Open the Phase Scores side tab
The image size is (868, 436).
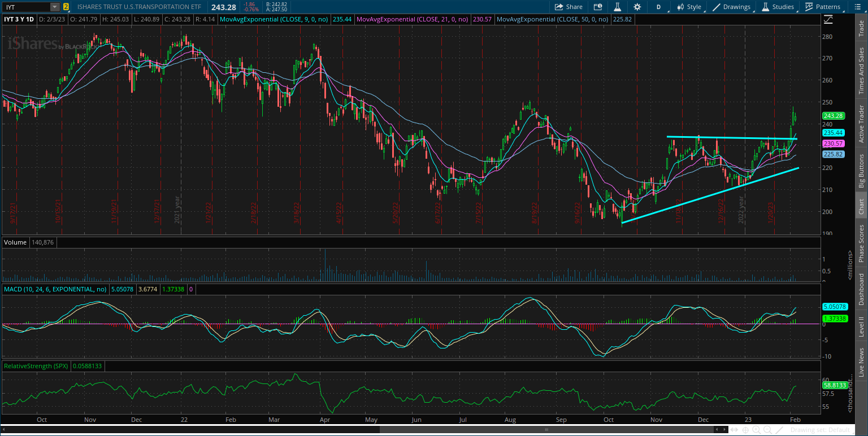pyautogui.click(x=861, y=244)
